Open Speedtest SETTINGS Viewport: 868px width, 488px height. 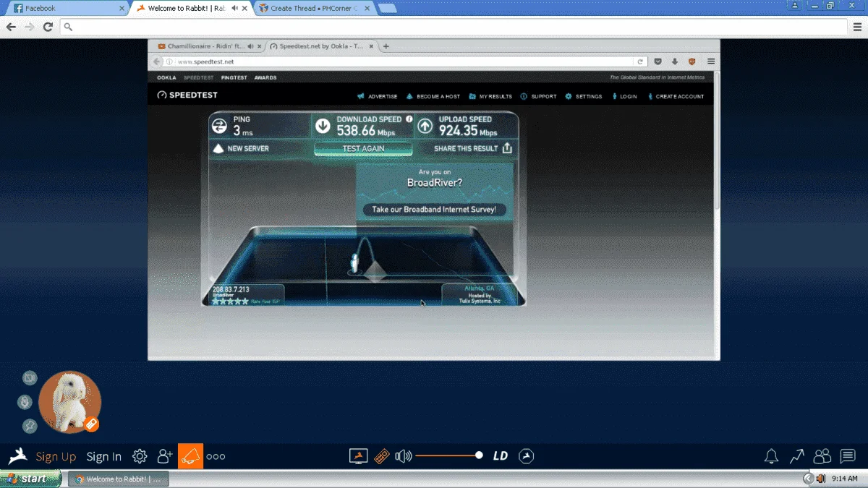coord(584,96)
